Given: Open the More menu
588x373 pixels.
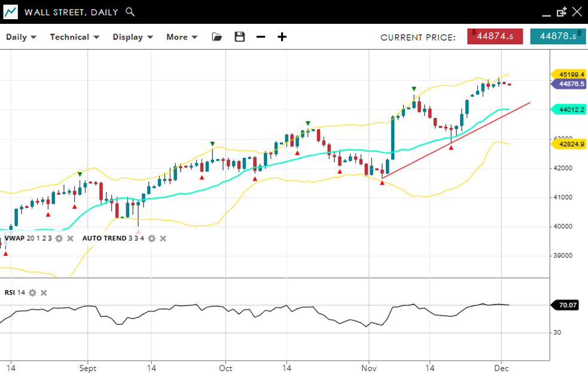Looking at the screenshot, I should click(182, 37).
